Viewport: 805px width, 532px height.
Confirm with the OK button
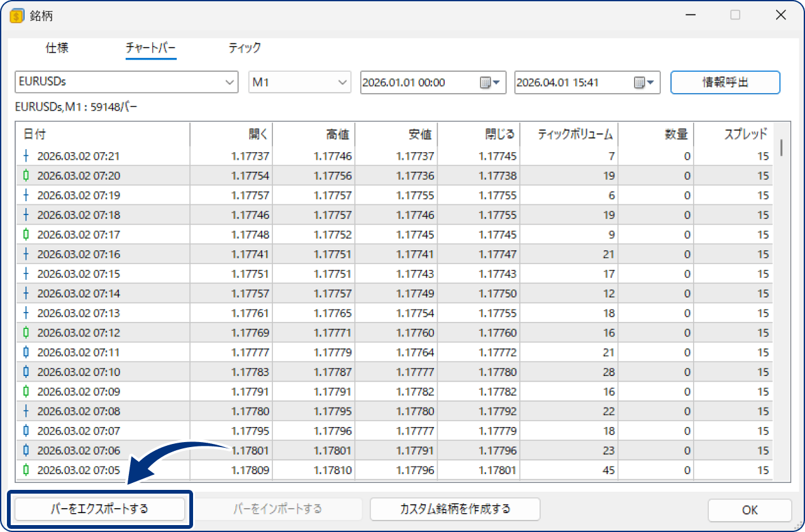click(x=749, y=509)
